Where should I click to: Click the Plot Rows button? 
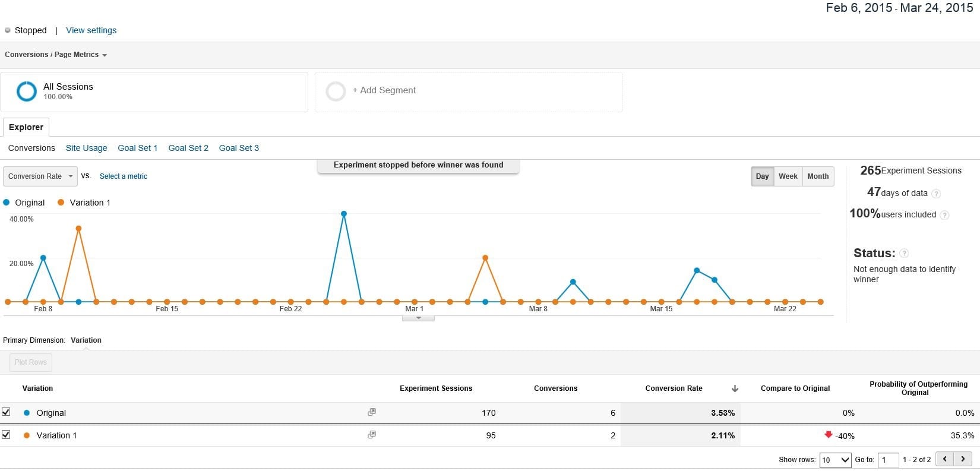pos(31,362)
